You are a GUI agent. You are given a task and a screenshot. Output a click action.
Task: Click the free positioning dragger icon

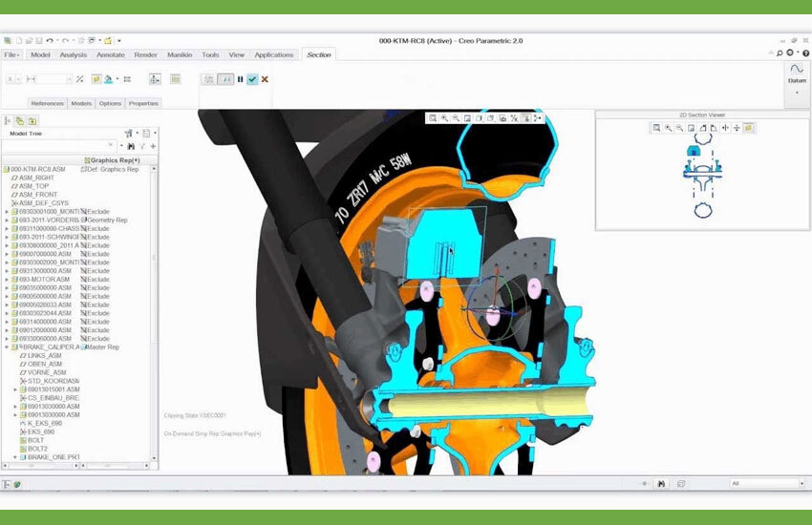point(155,79)
